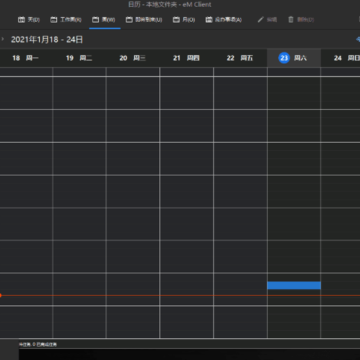Open the blue event on Saturday 23
The height and width of the screenshot is (360, 360).
click(294, 285)
